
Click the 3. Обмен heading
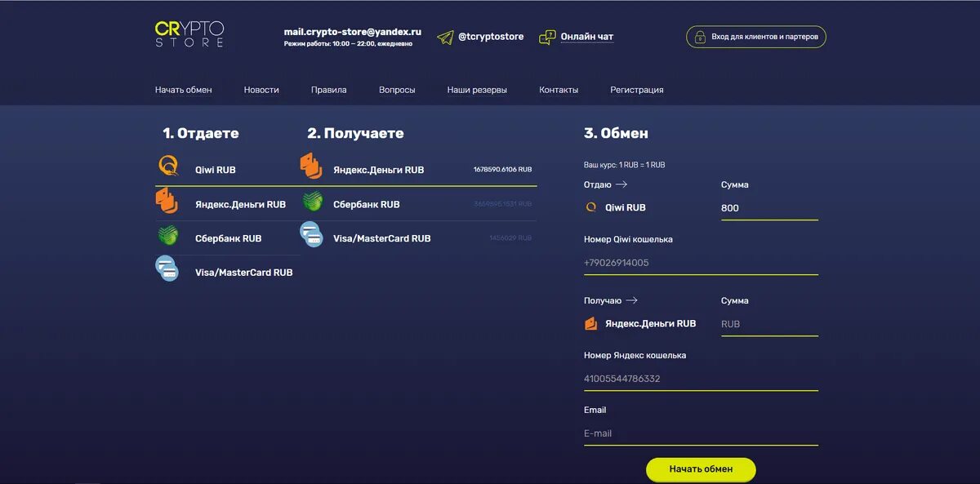click(616, 133)
